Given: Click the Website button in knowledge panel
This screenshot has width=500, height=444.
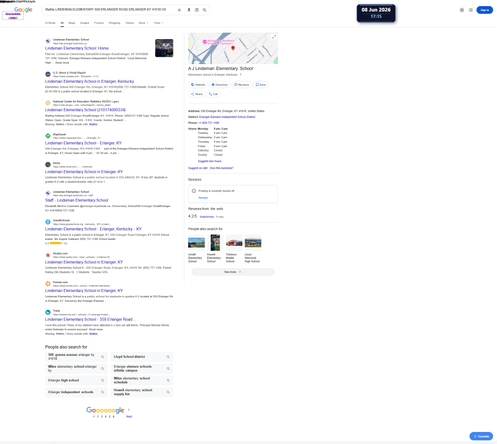Looking at the screenshot, I should [x=198, y=85].
